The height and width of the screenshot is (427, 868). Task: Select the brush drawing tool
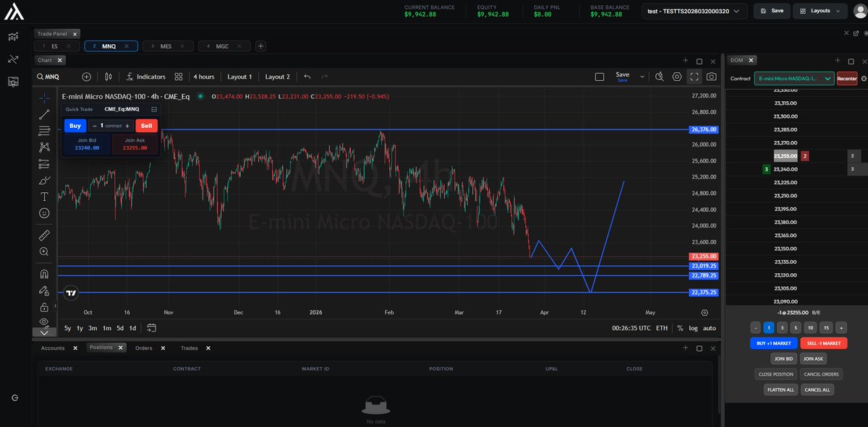point(44,180)
